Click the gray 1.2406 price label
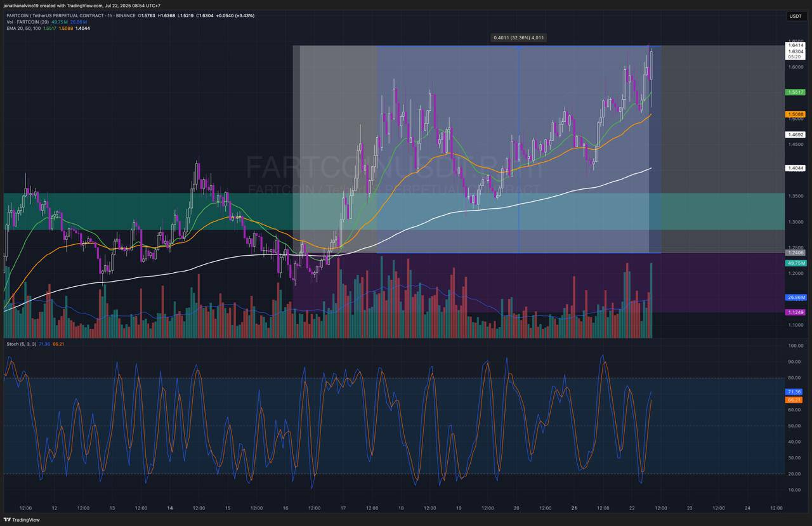This screenshot has height=526, width=812. (795, 253)
